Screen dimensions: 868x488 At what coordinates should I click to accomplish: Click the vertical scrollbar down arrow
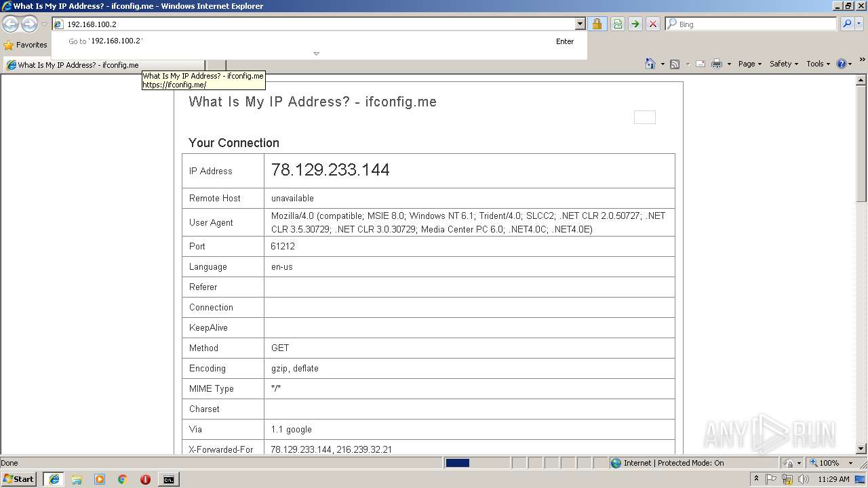click(x=861, y=448)
